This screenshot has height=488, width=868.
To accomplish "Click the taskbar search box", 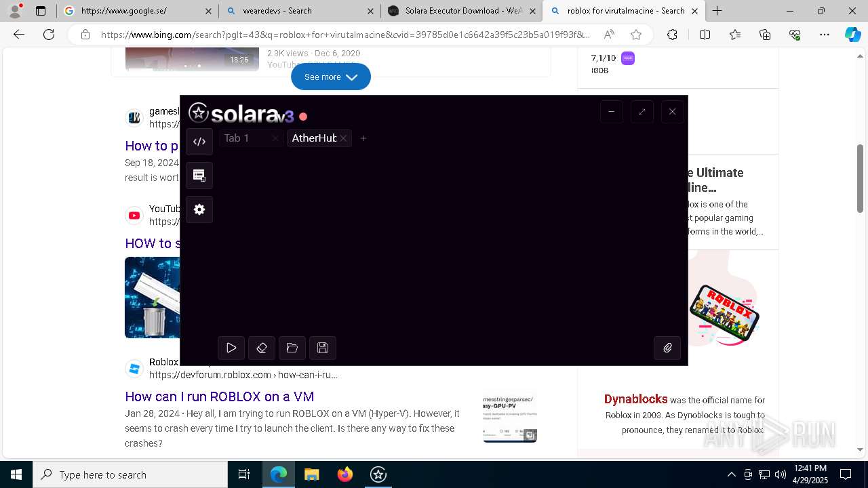I will [x=130, y=474].
